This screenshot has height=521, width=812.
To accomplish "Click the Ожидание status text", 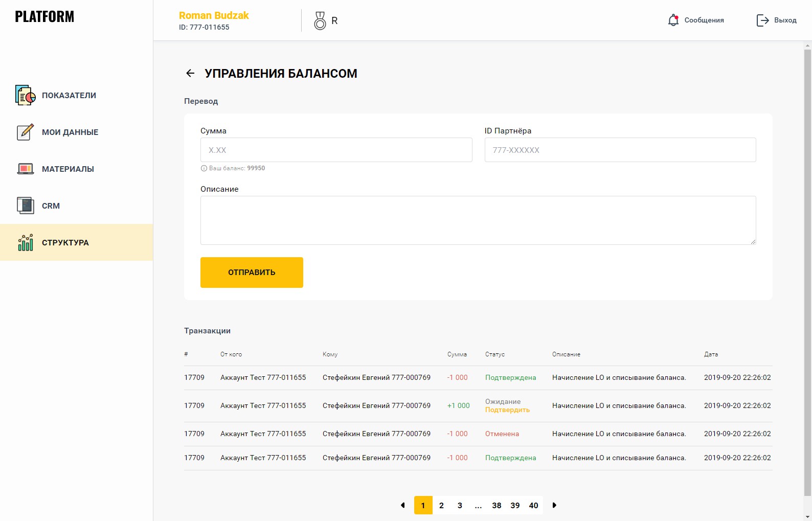I will click(x=503, y=402).
